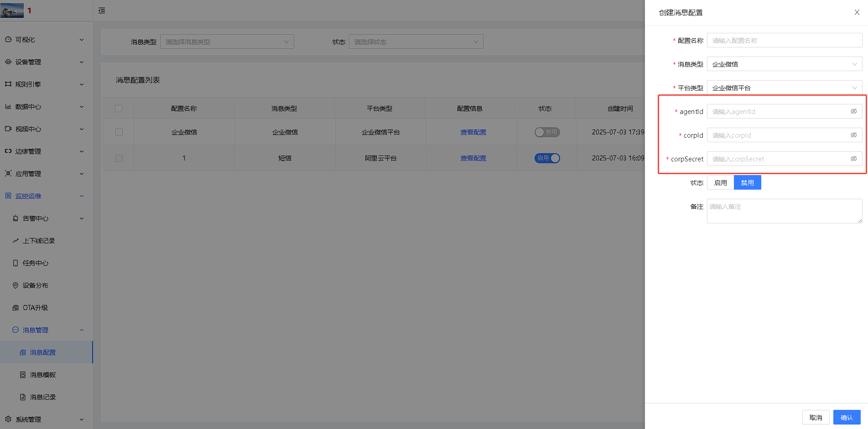Screen dimensions: 868x429
Task: Check the select-all checkbox in table header
Action: 119,109
